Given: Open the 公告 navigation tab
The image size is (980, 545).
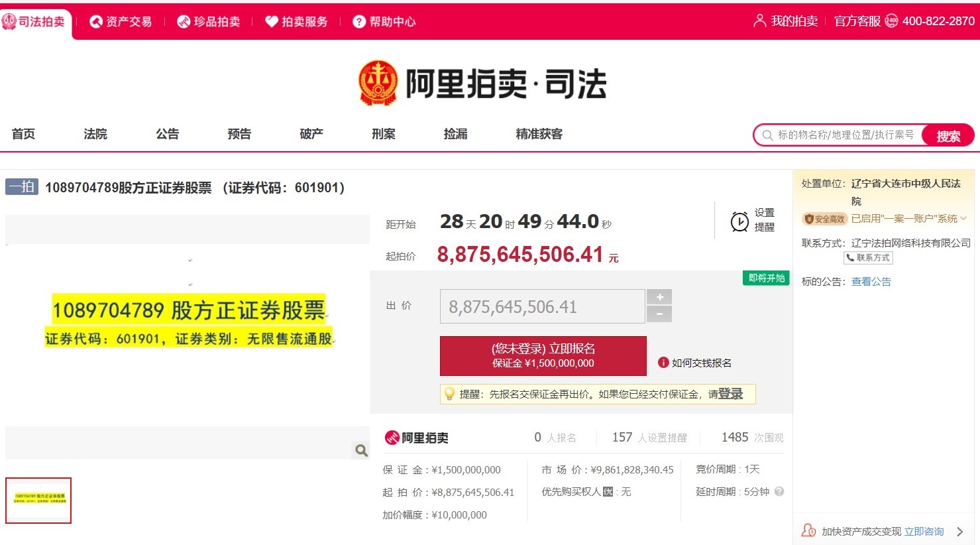Looking at the screenshot, I should 167,133.
